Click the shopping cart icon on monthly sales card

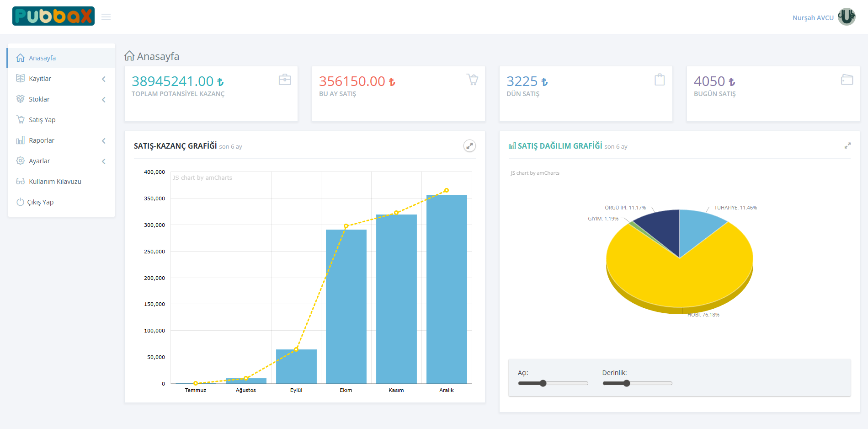[472, 80]
